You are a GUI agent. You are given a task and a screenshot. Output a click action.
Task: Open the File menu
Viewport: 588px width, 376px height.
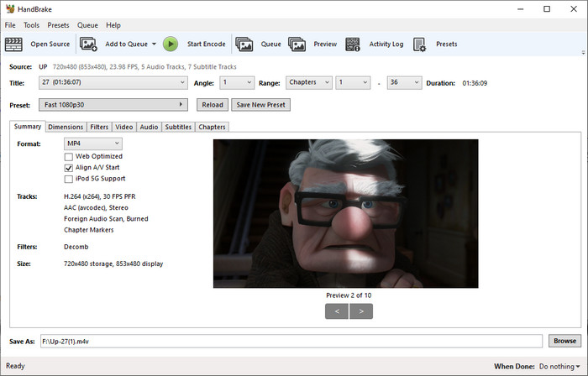click(x=10, y=25)
